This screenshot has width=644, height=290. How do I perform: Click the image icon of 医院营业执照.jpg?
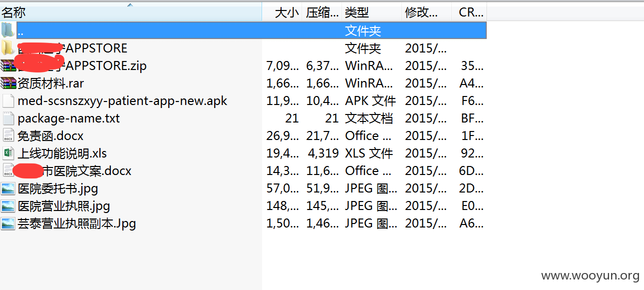click(8, 206)
